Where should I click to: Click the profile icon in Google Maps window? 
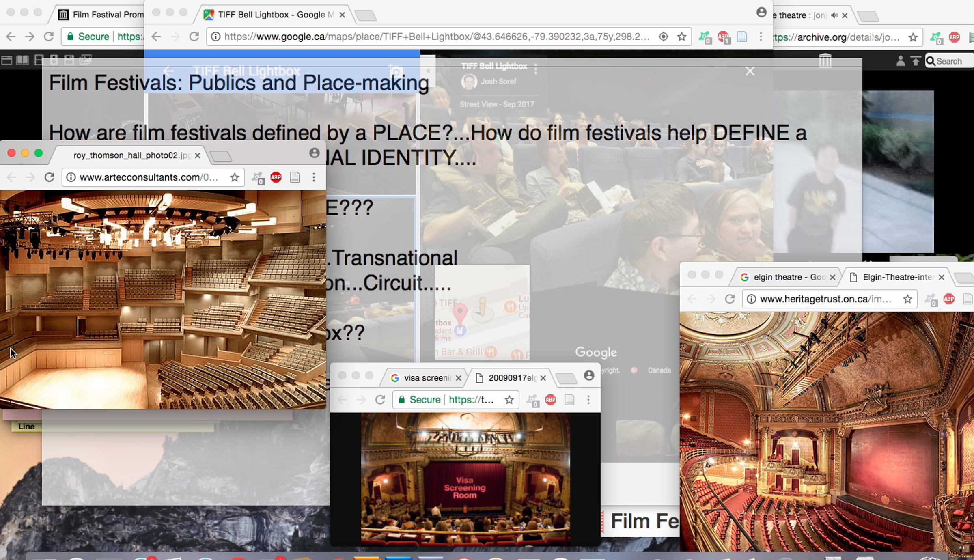[x=761, y=13]
